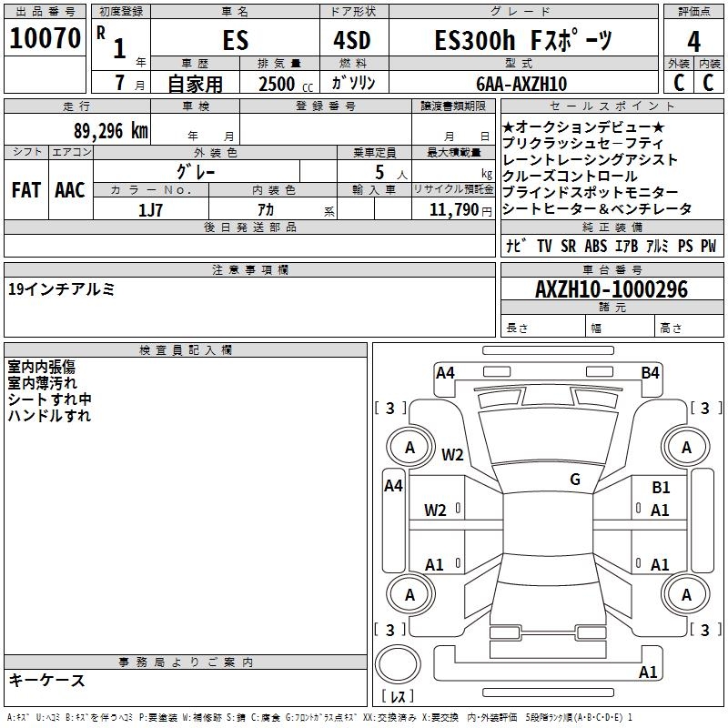
Task: Select the exterior grade C under 外装
Action: click(x=679, y=82)
